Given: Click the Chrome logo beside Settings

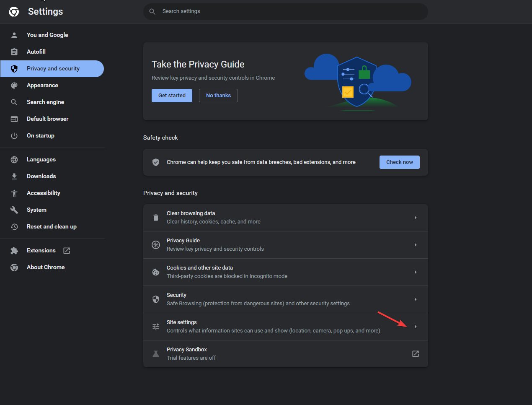Looking at the screenshot, I should click(x=14, y=12).
